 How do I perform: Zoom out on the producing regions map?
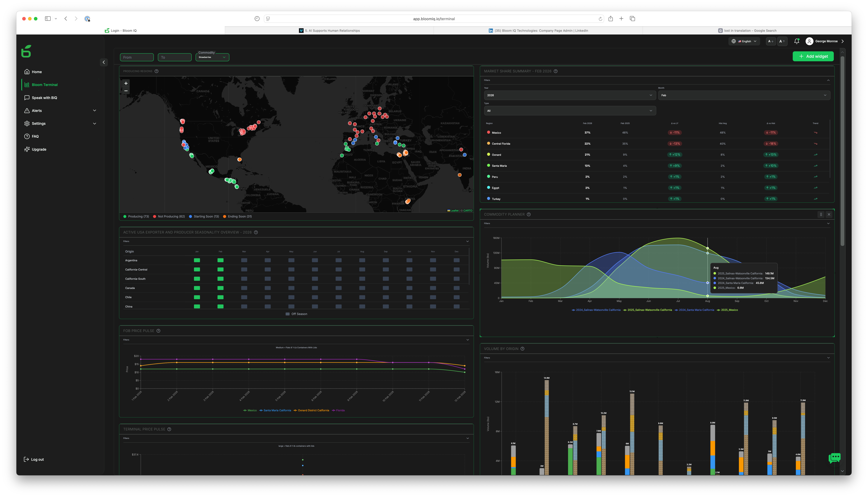126,91
